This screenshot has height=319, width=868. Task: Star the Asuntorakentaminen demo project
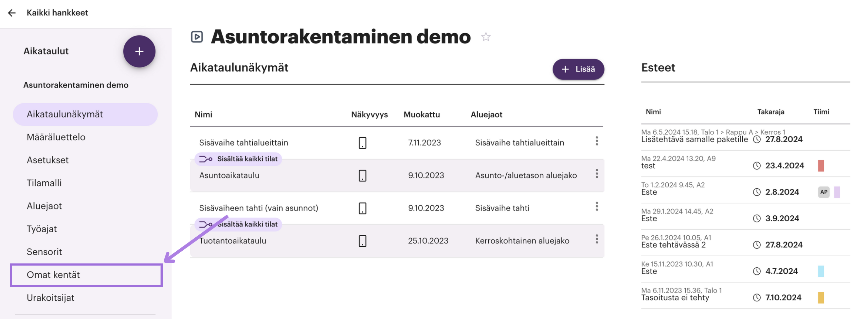click(486, 37)
